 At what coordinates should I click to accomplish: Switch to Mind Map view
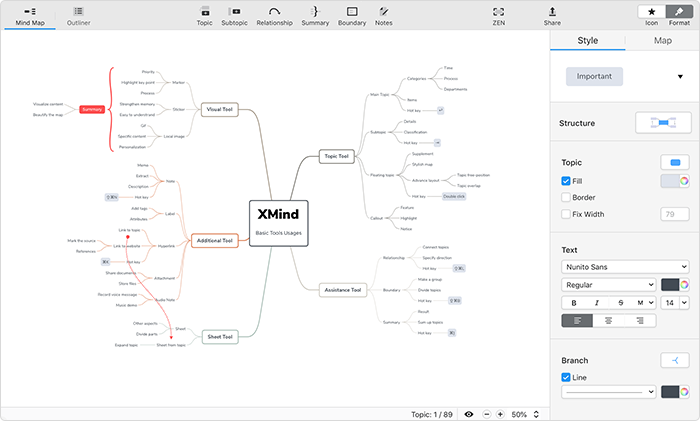30,16
